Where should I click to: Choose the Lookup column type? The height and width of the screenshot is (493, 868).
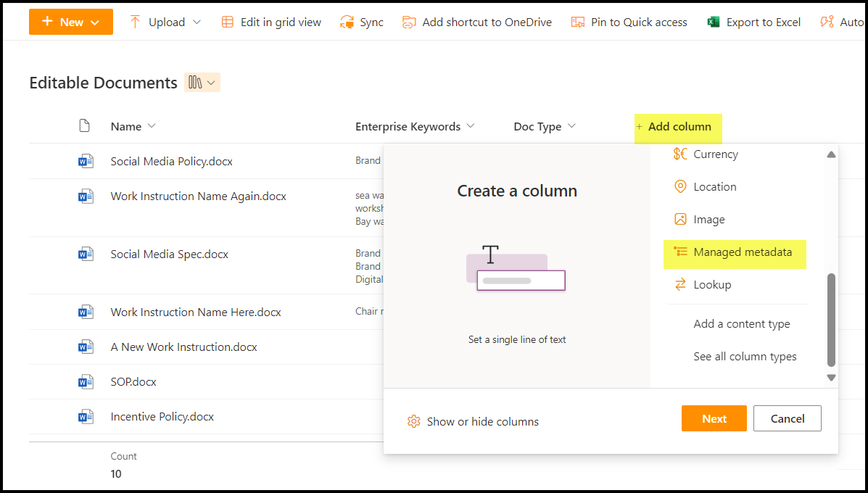pyautogui.click(x=711, y=285)
